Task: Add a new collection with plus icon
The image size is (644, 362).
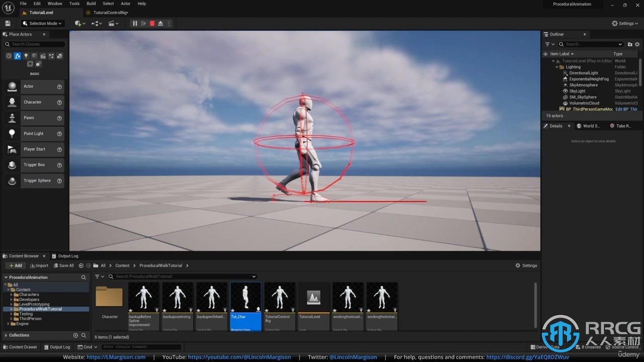Action: 75,335
